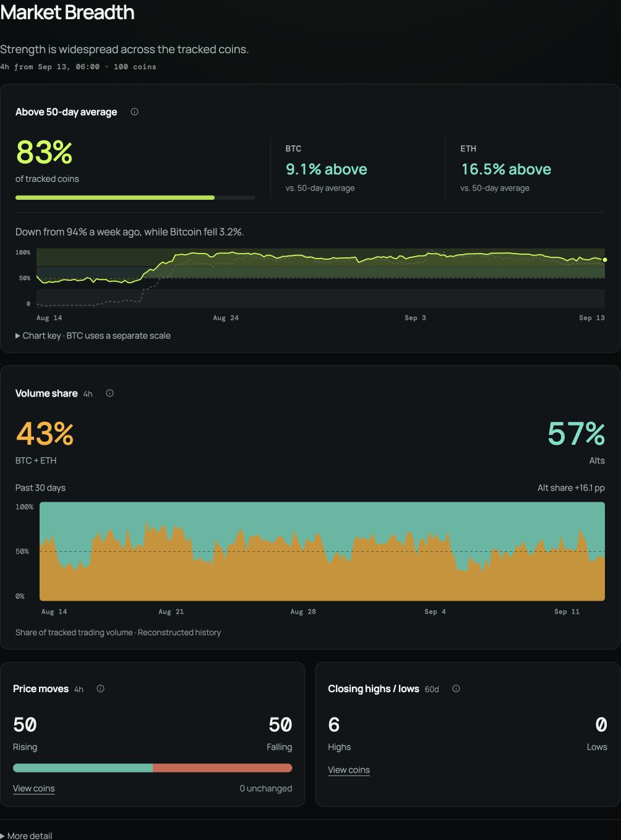
Task: Expand the Chart key disclosure triangle
Action: (18, 336)
